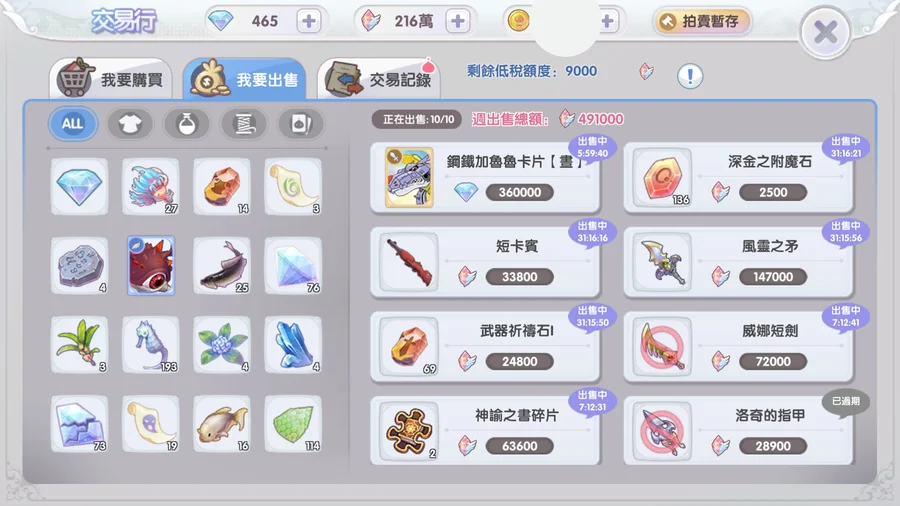This screenshot has height=506, width=900.
Task: Select the ALL item filter
Action: tap(72, 124)
